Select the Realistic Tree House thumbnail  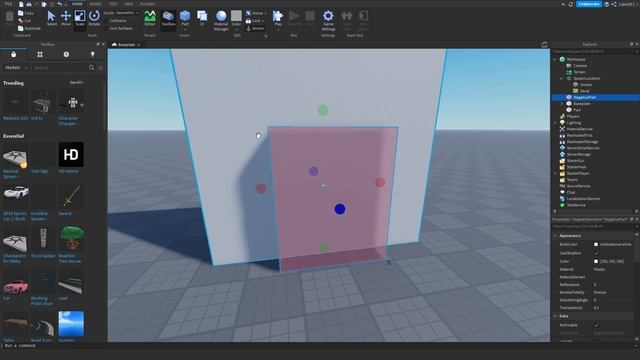pyautogui.click(x=71, y=238)
